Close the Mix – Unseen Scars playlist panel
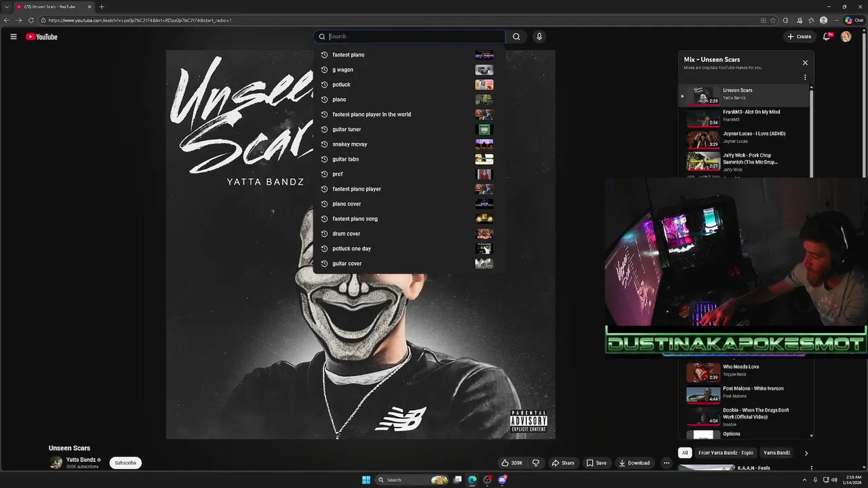This screenshot has width=868, height=488. 805,62
